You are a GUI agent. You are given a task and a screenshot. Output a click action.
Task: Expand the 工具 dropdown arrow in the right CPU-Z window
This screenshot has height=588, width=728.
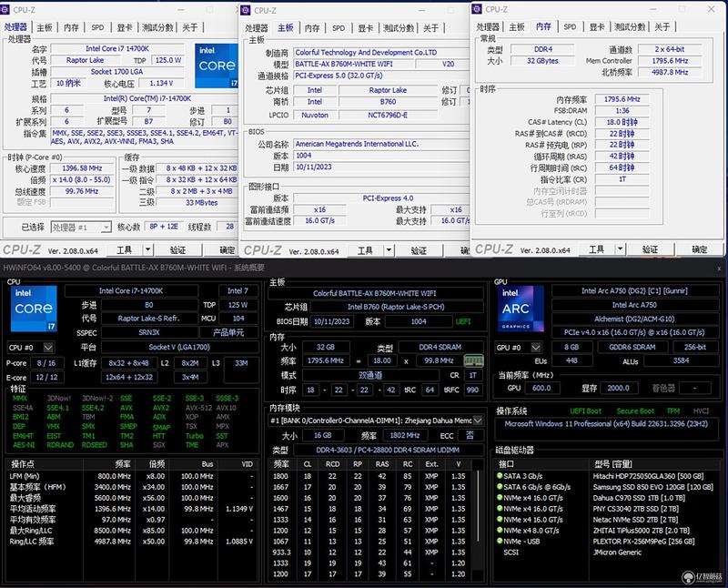tap(620, 249)
